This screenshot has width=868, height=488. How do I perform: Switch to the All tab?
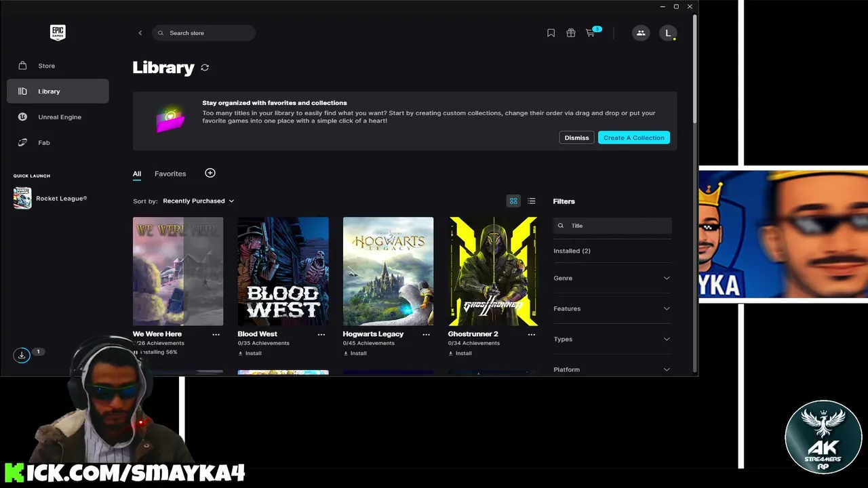tap(137, 174)
